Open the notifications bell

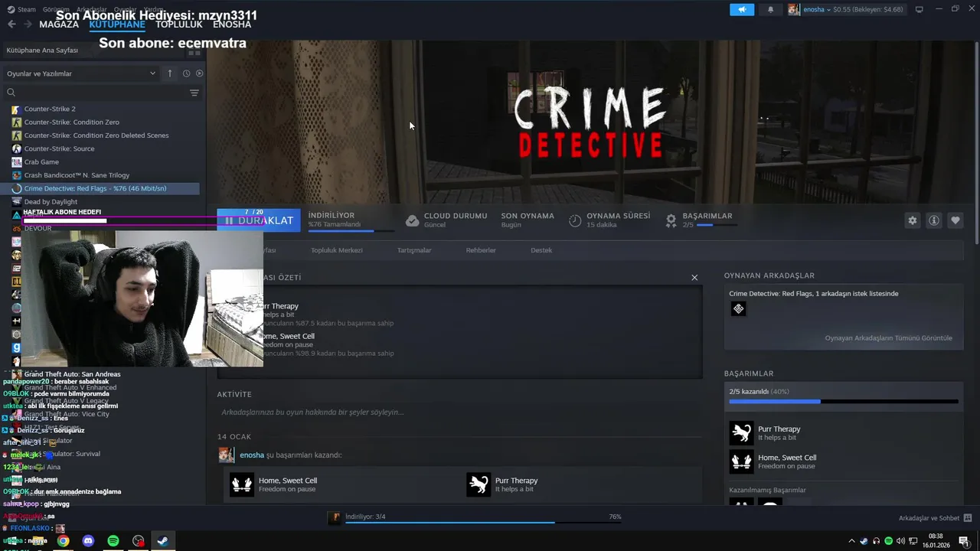coord(770,9)
